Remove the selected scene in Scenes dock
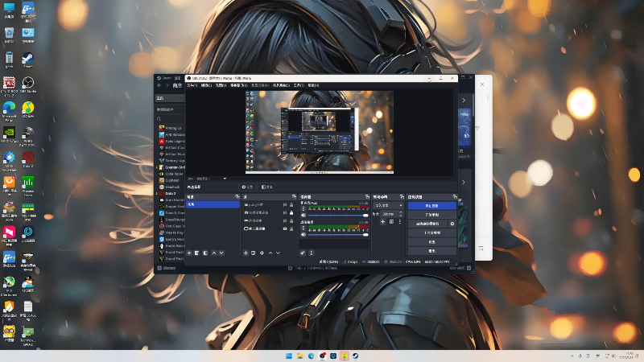 [x=196, y=253]
